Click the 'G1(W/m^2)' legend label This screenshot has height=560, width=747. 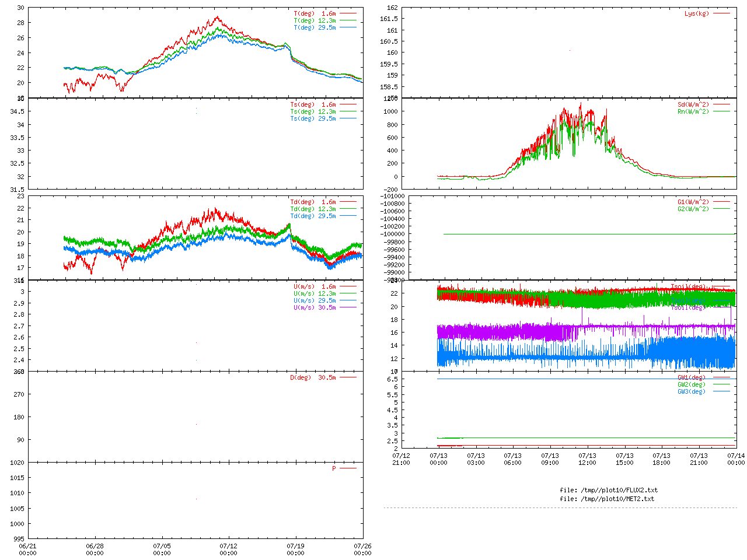pyautogui.click(x=693, y=202)
